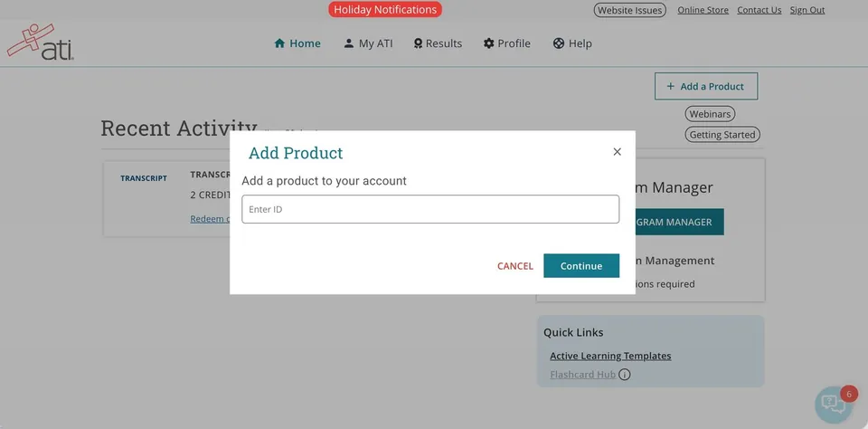Open the Help tab
The width and height of the screenshot is (868, 429).
(x=572, y=43)
